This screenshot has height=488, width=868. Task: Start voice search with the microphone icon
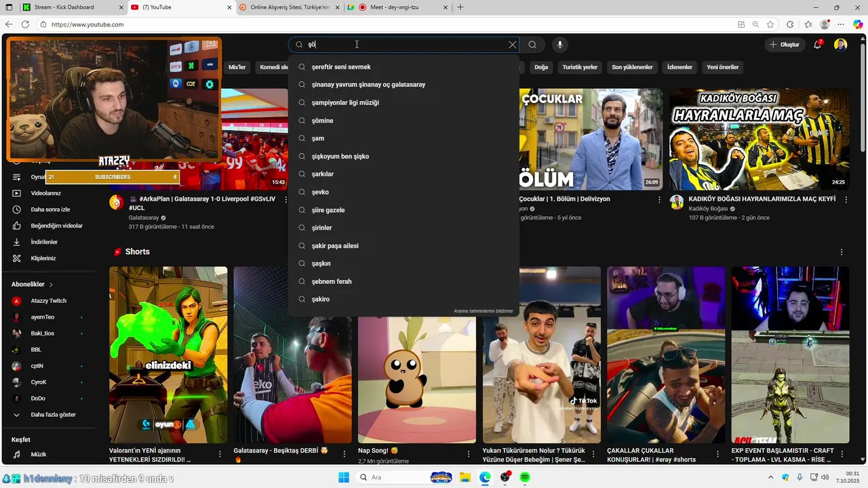coord(559,45)
